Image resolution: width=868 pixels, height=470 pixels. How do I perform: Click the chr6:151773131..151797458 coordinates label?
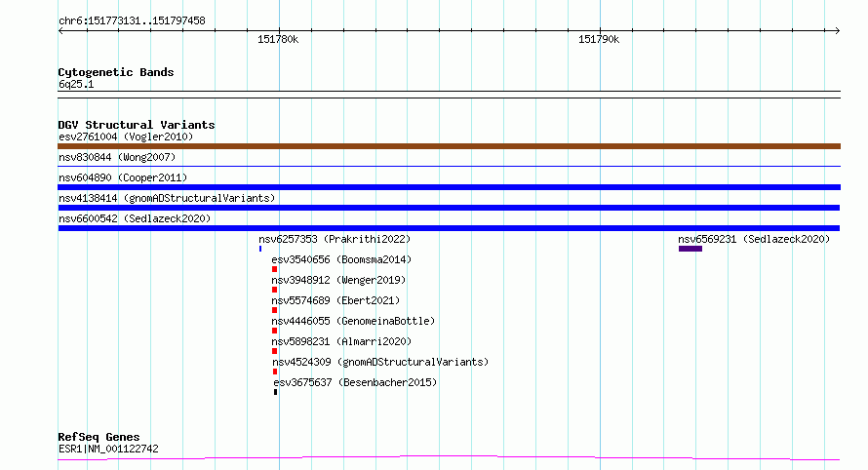[x=132, y=21]
